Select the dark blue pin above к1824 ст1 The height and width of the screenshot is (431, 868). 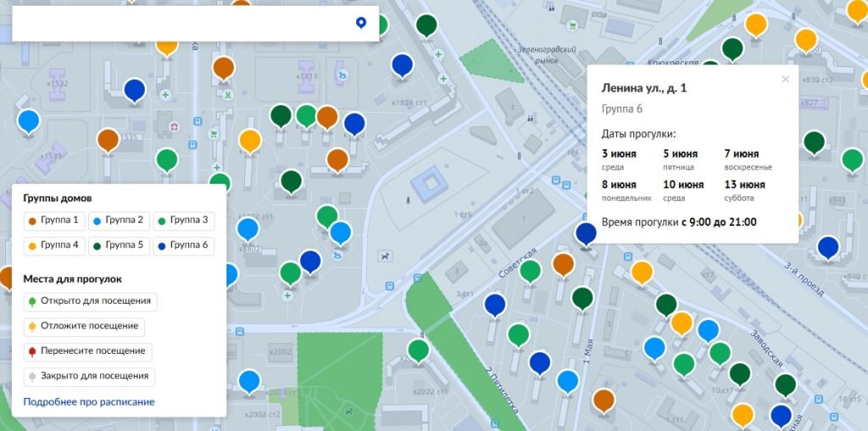(x=403, y=65)
